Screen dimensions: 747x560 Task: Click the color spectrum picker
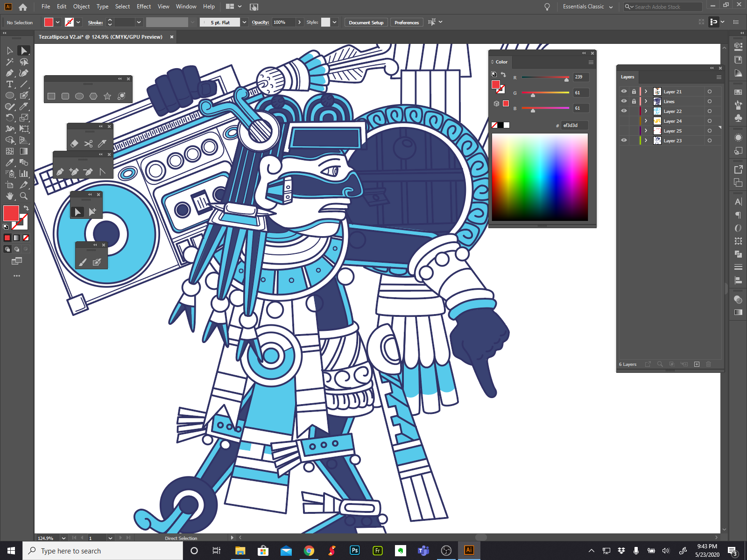540,177
